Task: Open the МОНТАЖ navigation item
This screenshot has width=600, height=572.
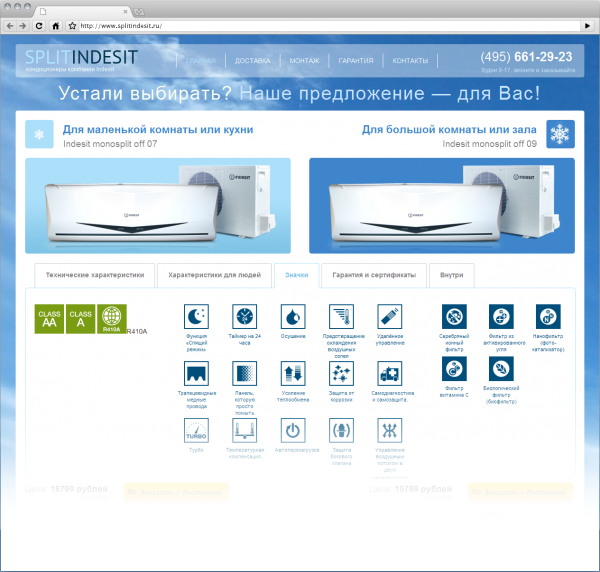Action: pos(304,61)
